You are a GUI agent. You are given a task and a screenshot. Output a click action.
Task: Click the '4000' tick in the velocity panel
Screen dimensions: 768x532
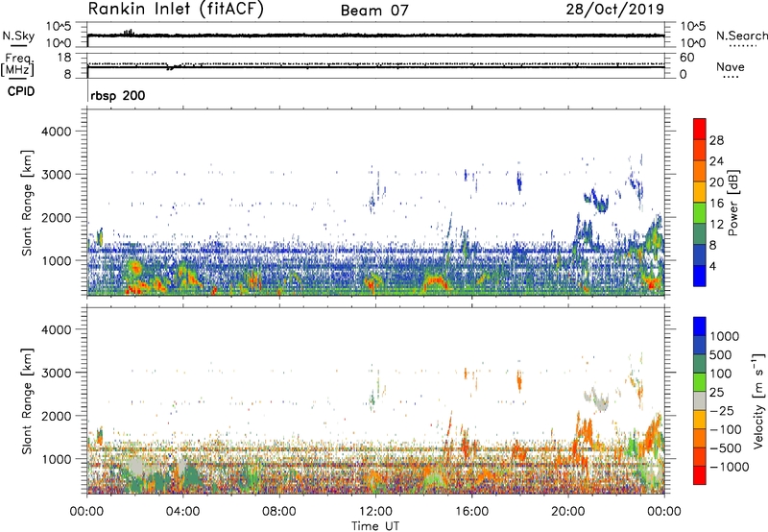click(x=56, y=329)
